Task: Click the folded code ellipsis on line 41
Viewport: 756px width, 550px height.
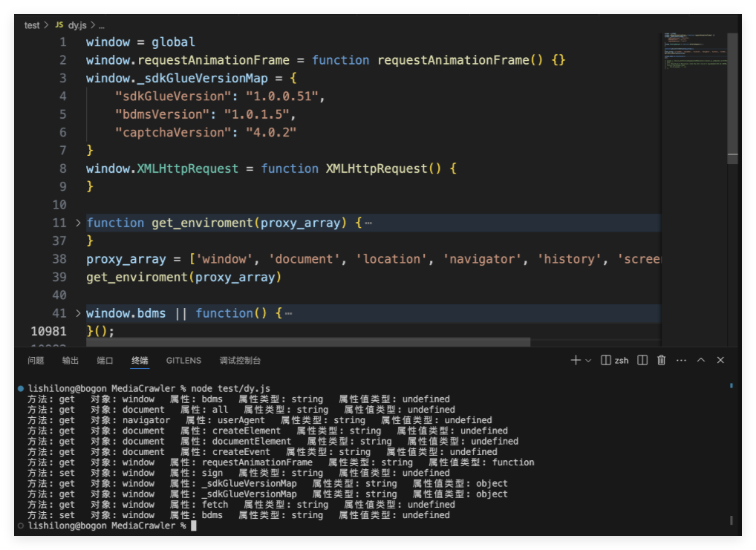Action: tap(288, 314)
